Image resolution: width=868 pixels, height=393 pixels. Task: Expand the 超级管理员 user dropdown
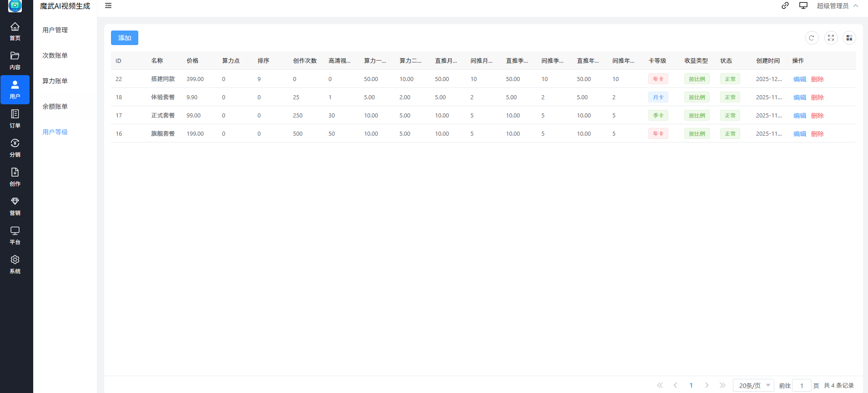837,6
